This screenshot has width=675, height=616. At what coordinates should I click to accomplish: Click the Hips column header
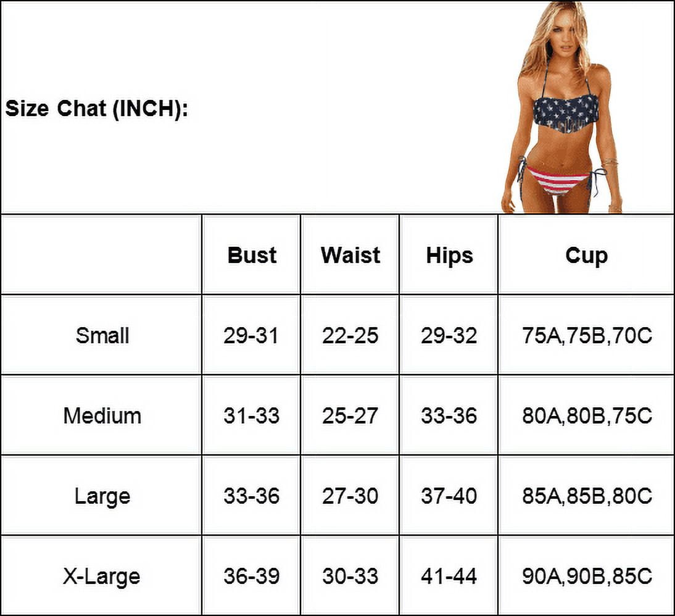(x=449, y=255)
